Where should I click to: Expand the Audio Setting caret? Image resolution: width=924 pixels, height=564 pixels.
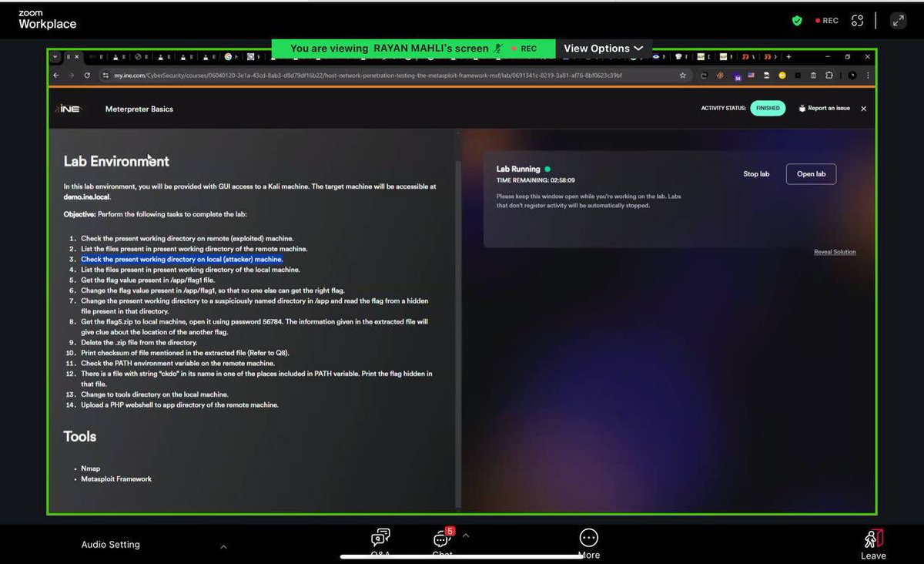pos(223,546)
